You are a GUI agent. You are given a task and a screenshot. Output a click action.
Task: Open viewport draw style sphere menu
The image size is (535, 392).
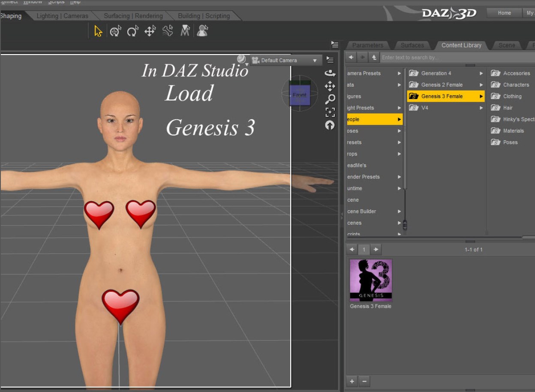pos(242,59)
